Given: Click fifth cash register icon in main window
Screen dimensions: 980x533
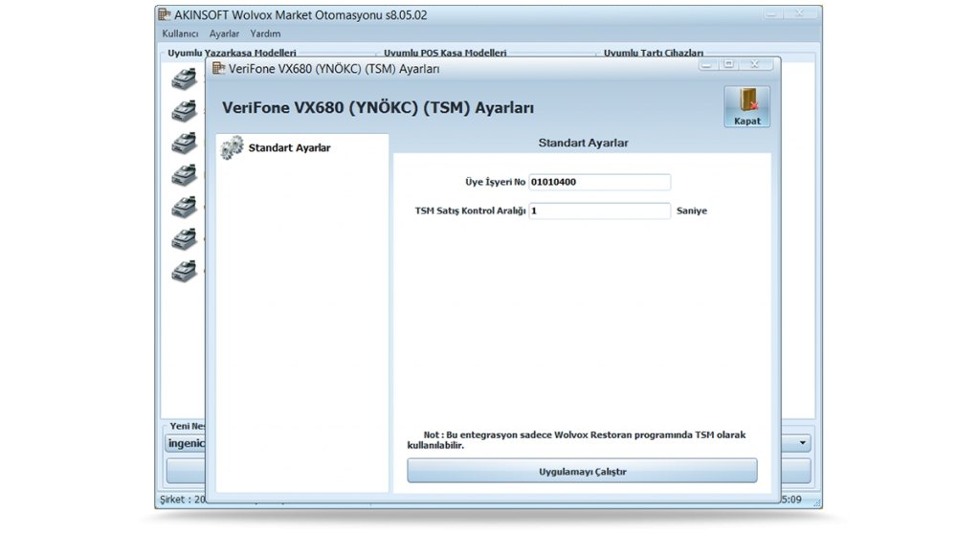Looking at the screenshot, I should click(185, 207).
